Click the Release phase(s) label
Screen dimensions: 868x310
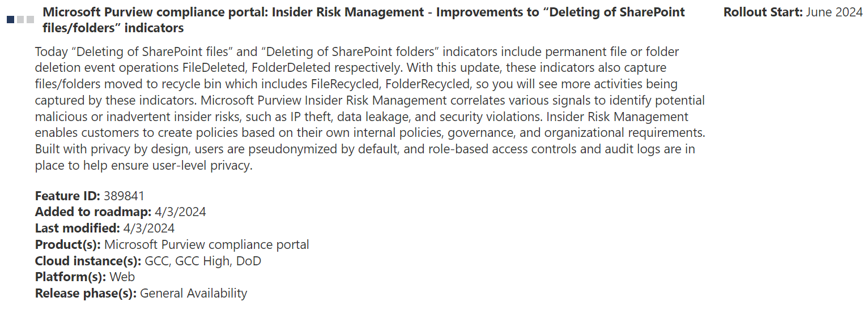click(86, 294)
